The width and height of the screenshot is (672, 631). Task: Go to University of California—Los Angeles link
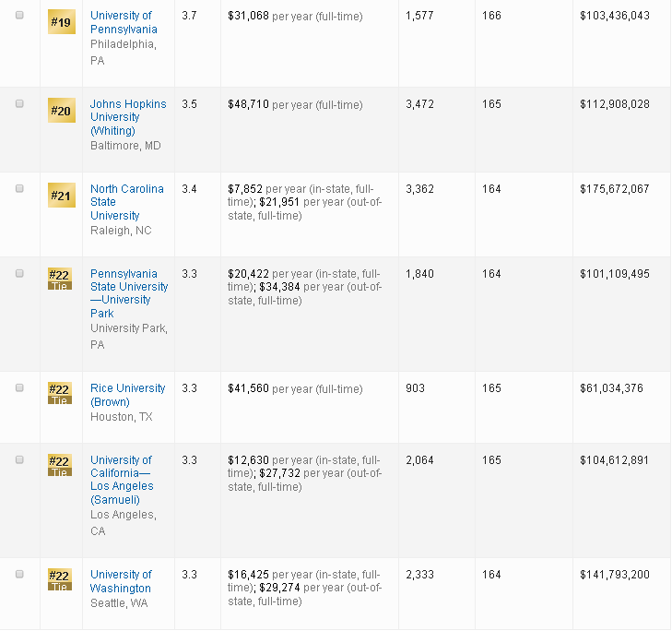(x=122, y=480)
